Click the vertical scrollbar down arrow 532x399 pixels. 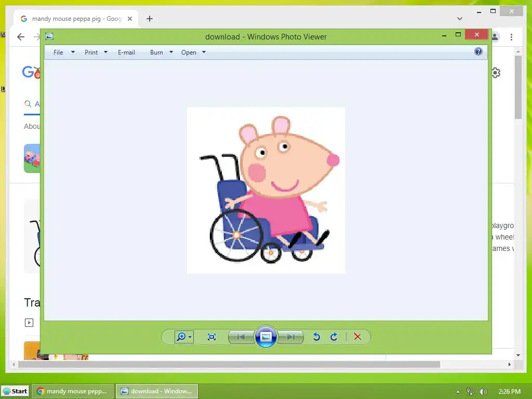(x=518, y=355)
